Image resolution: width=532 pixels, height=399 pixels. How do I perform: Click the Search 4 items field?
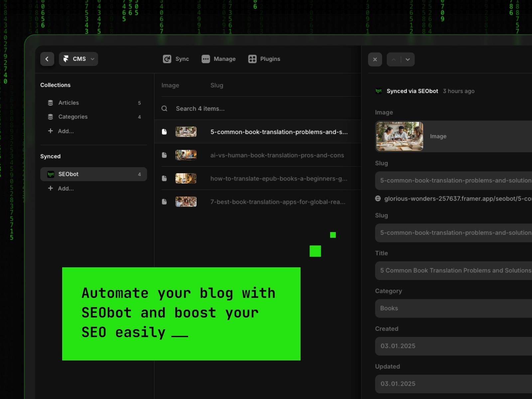pos(258,108)
